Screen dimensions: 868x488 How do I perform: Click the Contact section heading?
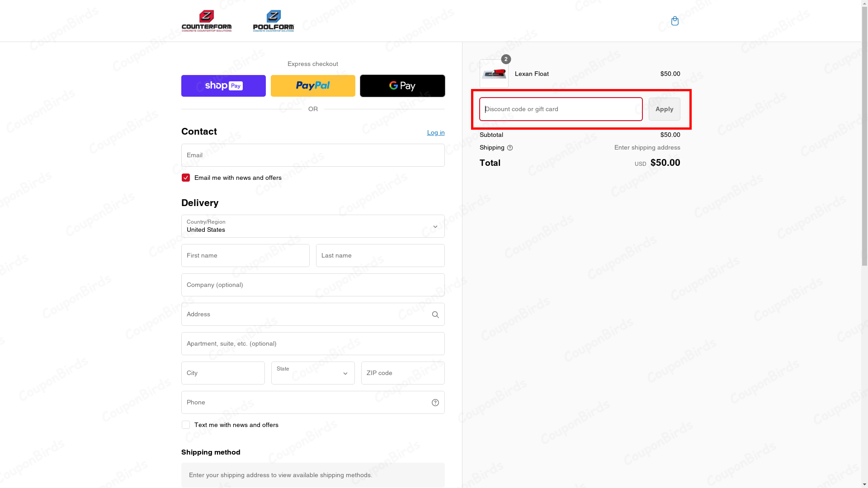click(199, 131)
